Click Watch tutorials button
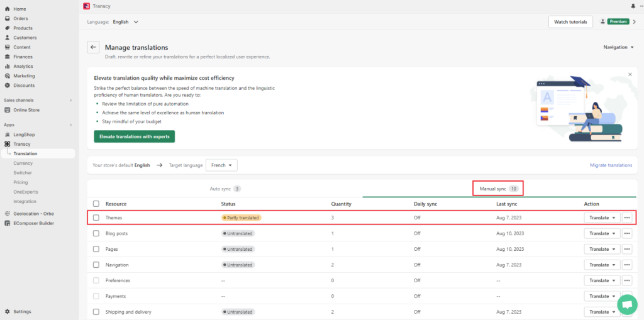Image resolution: width=644 pixels, height=320 pixels. pos(570,22)
